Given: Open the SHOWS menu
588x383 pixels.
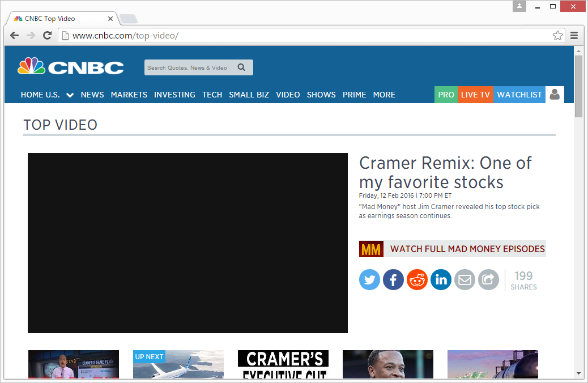Looking at the screenshot, I should point(321,95).
